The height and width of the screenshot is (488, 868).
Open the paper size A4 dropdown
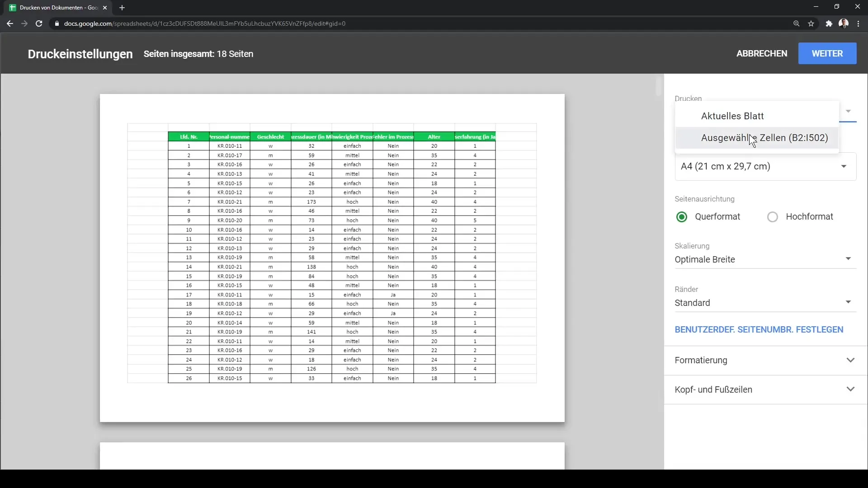point(765,166)
